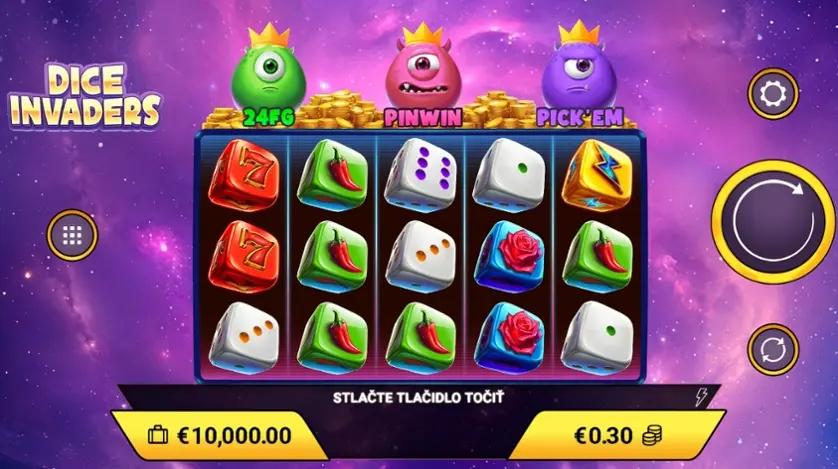Click the balance briefcase icon
Viewport: 838px width, 469px height.
click(x=158, y=435)
